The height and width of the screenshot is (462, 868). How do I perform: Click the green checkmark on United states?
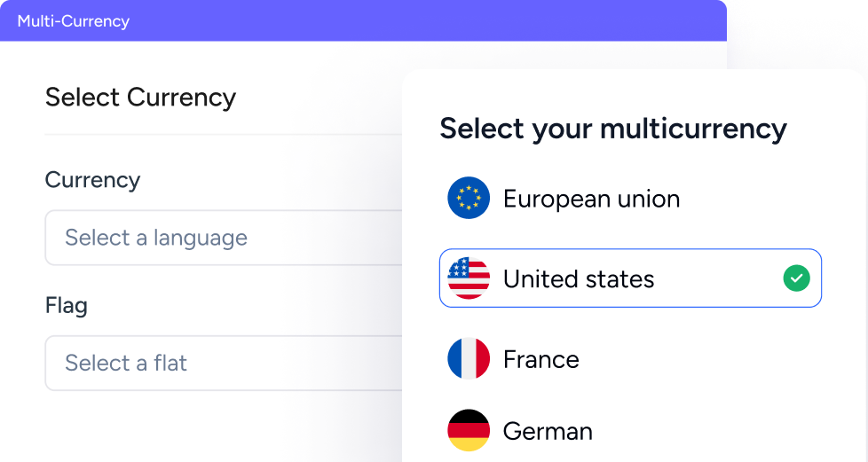click(x=796, y=278)
